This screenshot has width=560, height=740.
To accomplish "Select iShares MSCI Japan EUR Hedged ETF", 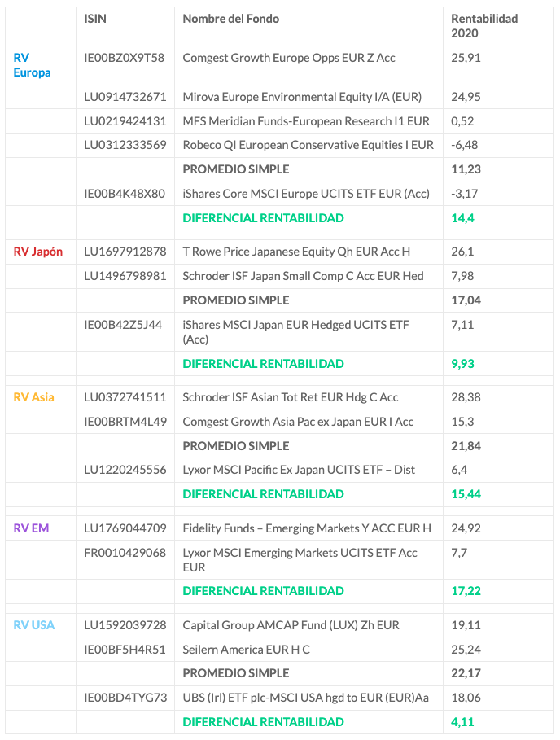I will point(295,332).
